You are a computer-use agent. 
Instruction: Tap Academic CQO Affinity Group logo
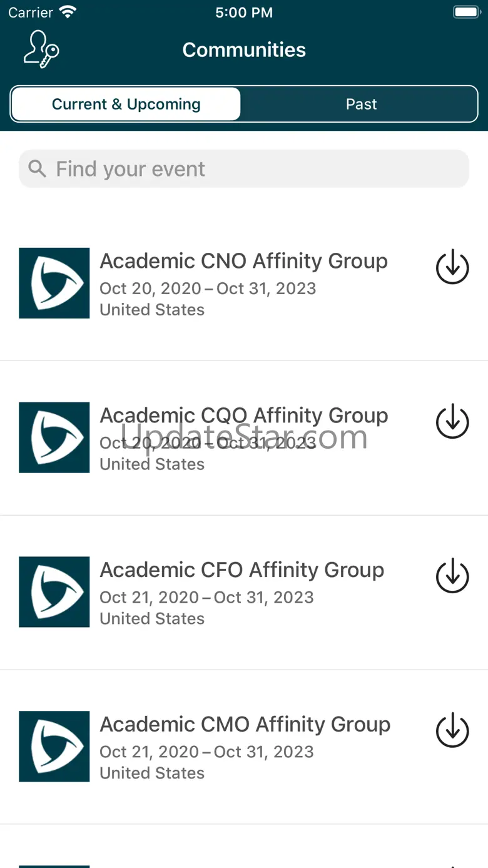[54, 437]
